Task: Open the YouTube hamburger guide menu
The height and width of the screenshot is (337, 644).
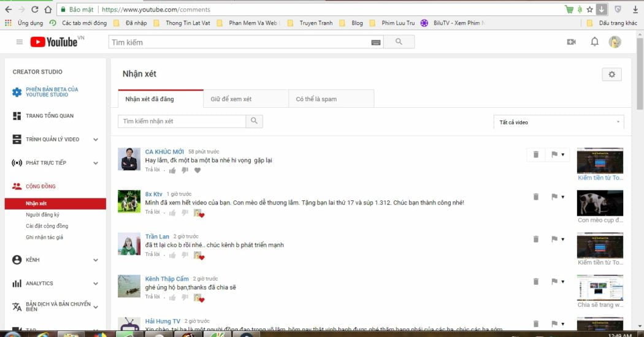Action: click(19, 42)
